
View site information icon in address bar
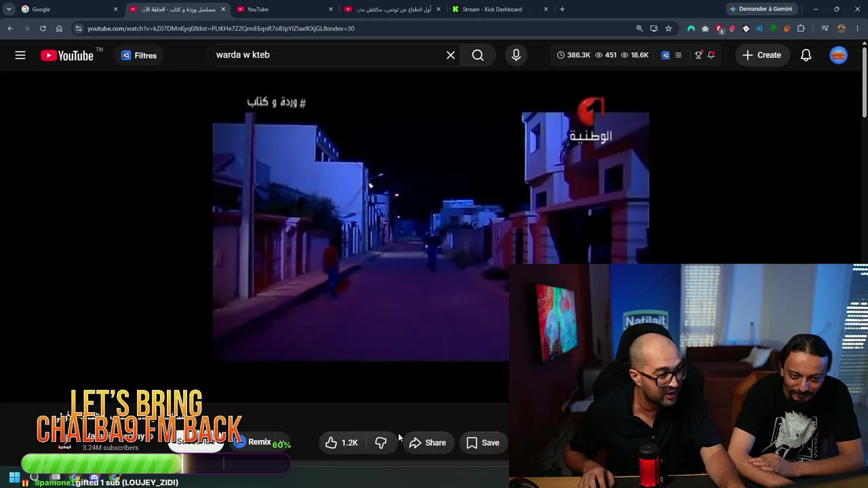coord(79,28)
